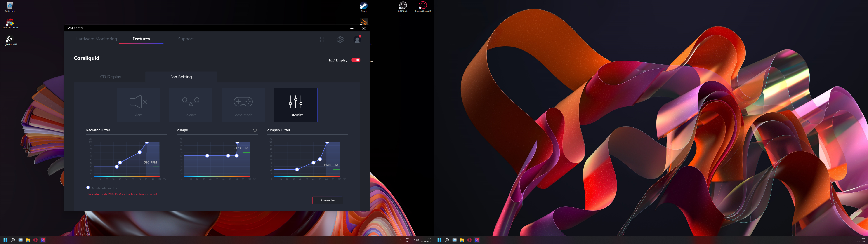Click top point on Radiator Lüfter curve
The height and width of the screenshot is (244, 868).
click(x=147, y=143)
